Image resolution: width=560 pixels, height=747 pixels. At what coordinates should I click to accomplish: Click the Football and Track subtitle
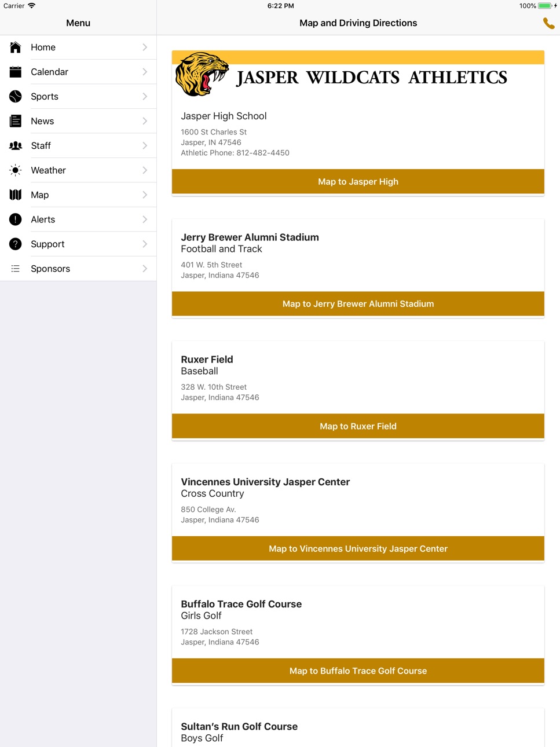pos(221,249)
